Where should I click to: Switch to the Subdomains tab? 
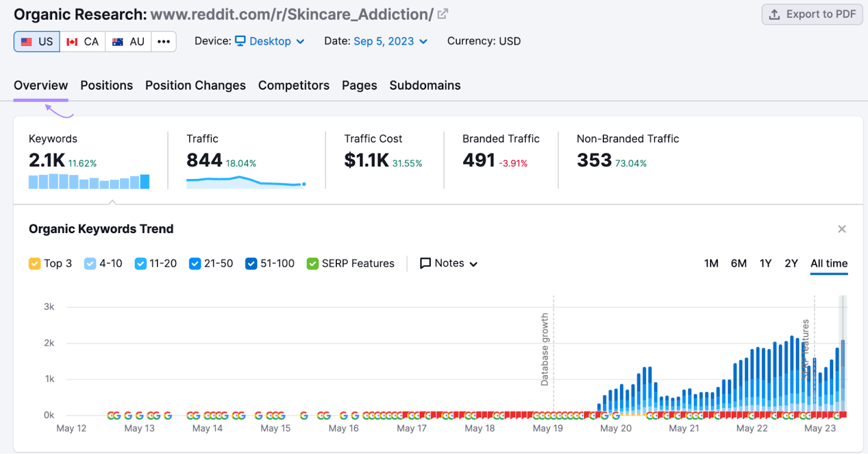[425, 85]
